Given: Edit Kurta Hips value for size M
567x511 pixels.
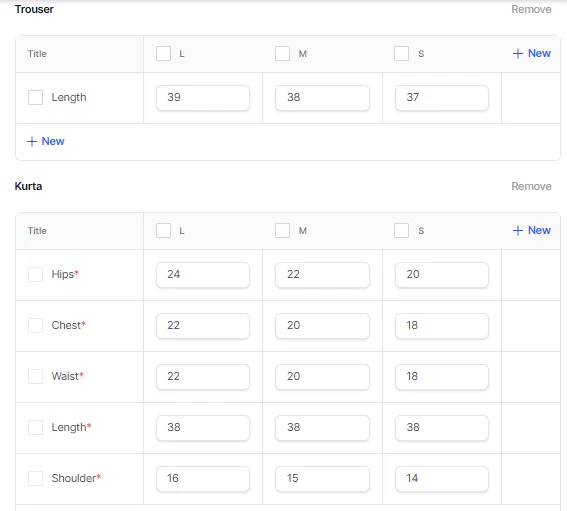Looking at the screenshot, I should [x=322, y=275].
